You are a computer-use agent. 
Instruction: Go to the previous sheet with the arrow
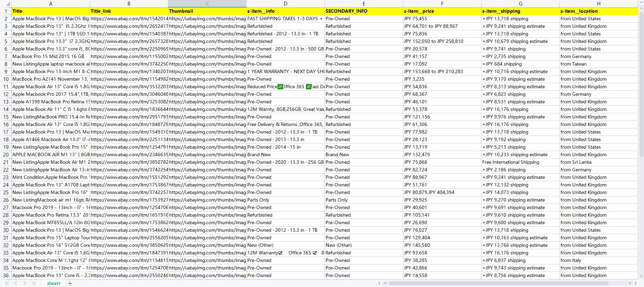pos(16,283)
